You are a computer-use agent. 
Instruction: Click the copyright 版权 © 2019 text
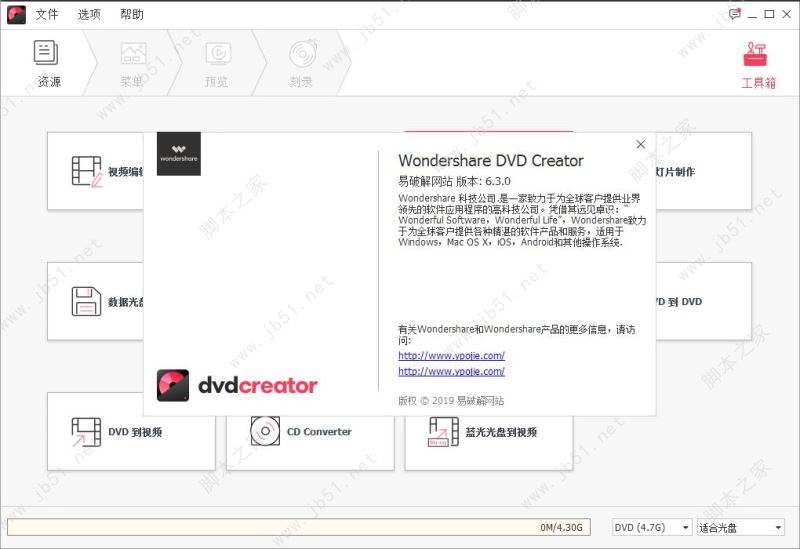tap(451, 401)
